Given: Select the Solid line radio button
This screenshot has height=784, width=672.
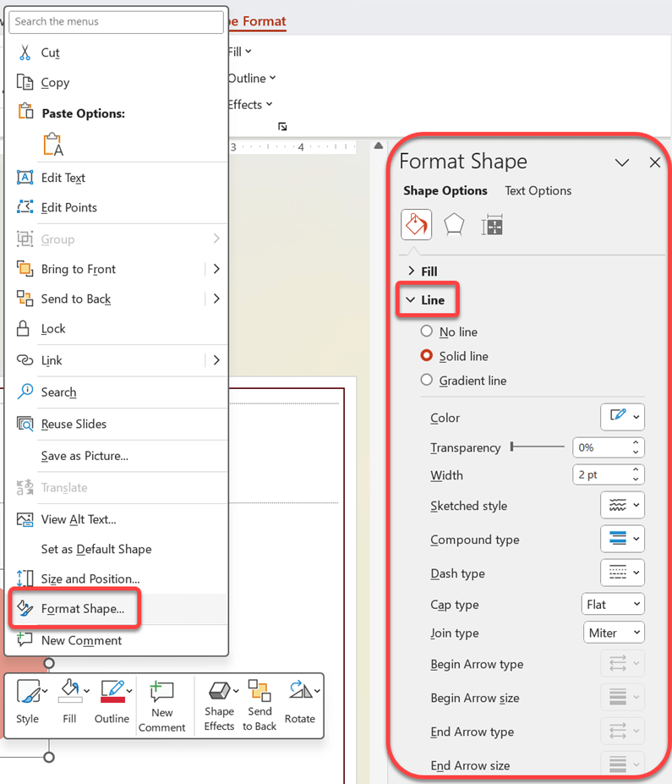Looking at the screenshot, I should [x=426, y=355].
